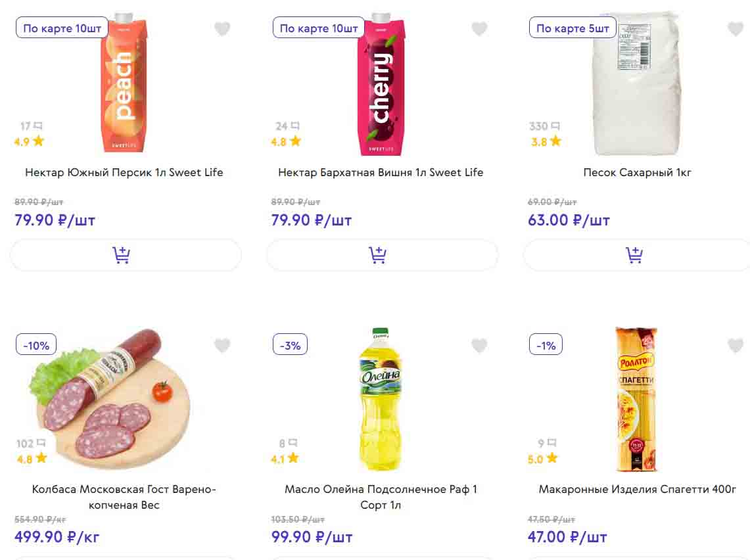750x560 pixels.
Task: Favorite the Нектар Южный Персик heart
Action: 222,29
